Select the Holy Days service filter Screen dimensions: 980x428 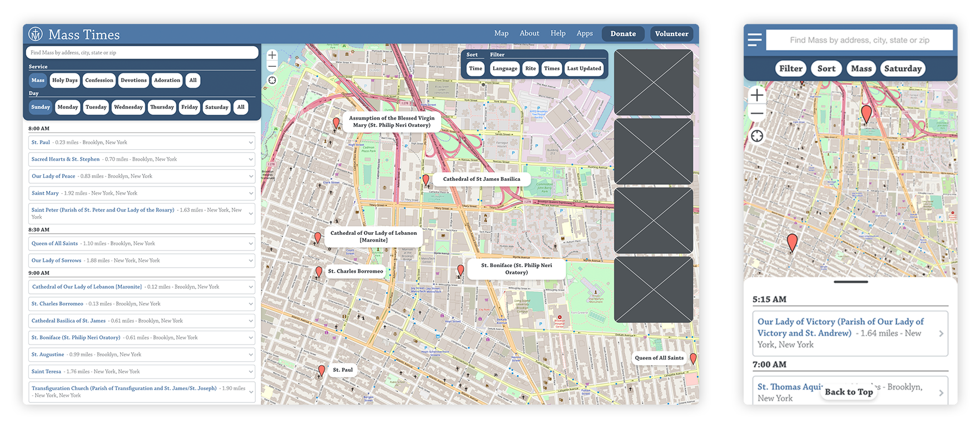coord(65,80)
